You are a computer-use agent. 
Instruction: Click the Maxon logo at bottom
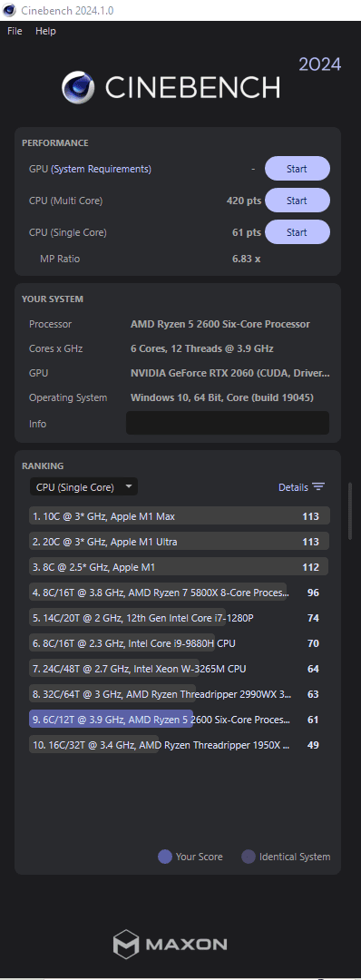point(170,944)
